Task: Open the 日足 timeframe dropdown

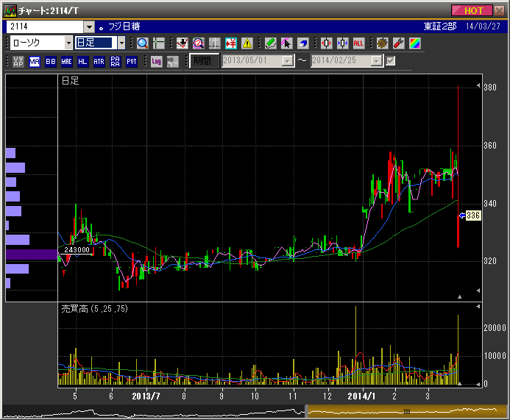Action: coord(121,43)
